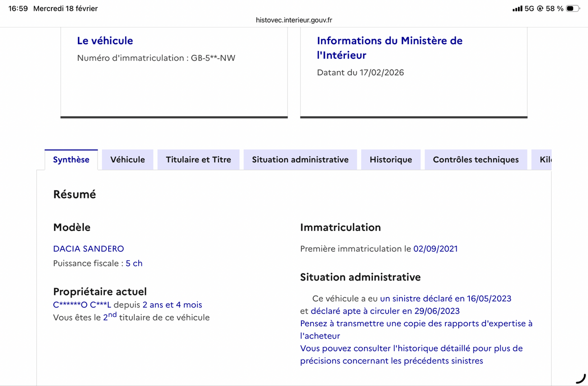Select the 'Résumé' heading
The height and width of the screenshot is (386, 588).
(74, 194)
